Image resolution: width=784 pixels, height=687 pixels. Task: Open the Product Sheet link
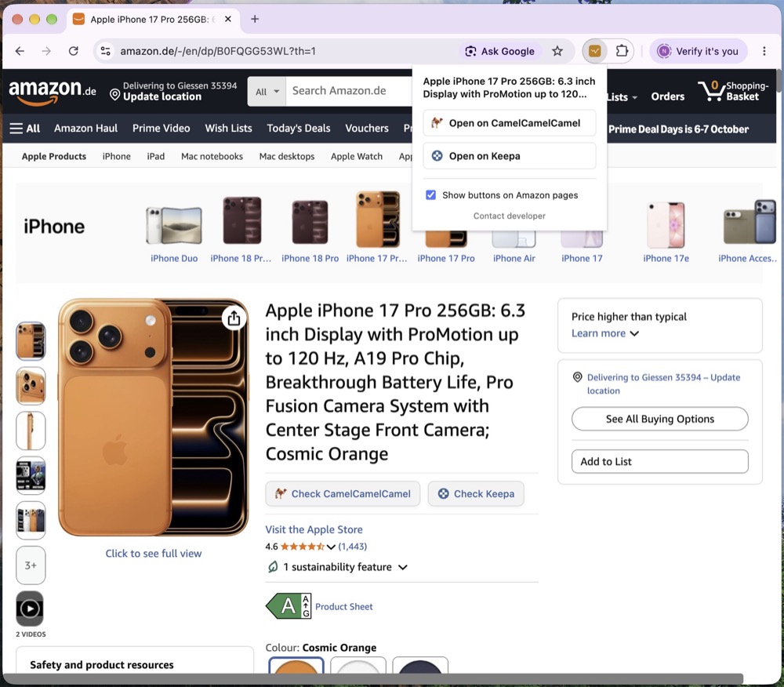344,606
